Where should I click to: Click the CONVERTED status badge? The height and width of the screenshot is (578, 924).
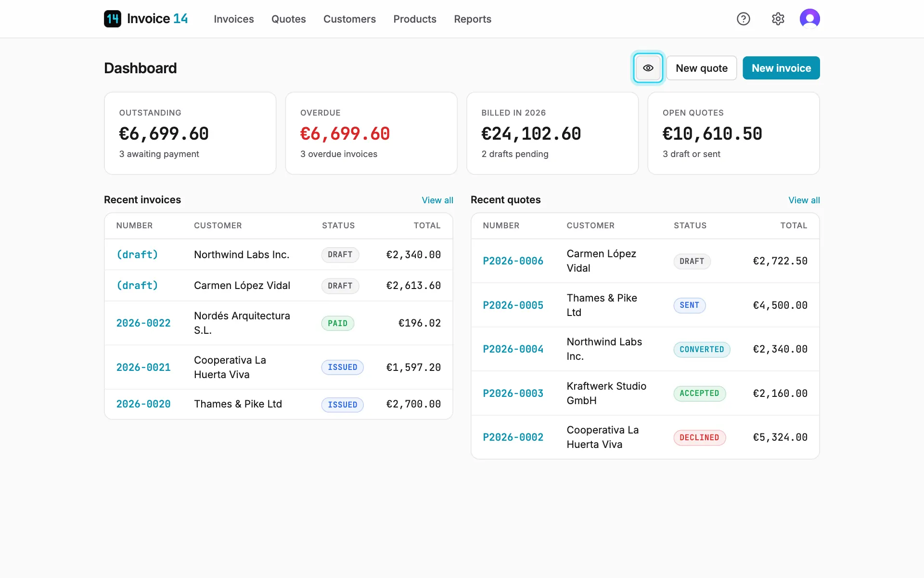pyautogui.click(x=702, y=349)
